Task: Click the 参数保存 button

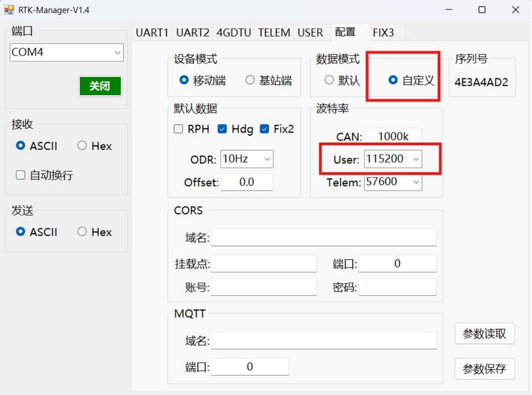Action: [485, 368]
